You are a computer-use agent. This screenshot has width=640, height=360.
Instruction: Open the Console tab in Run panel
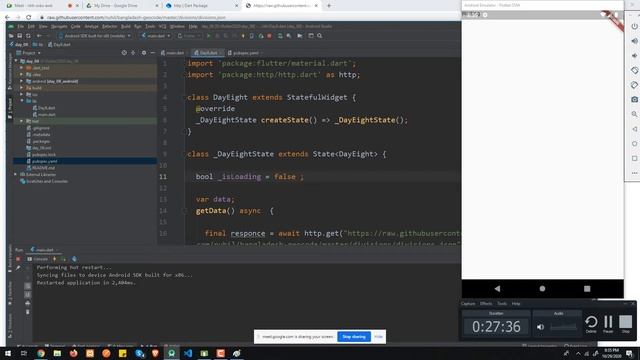pos(38,259)
